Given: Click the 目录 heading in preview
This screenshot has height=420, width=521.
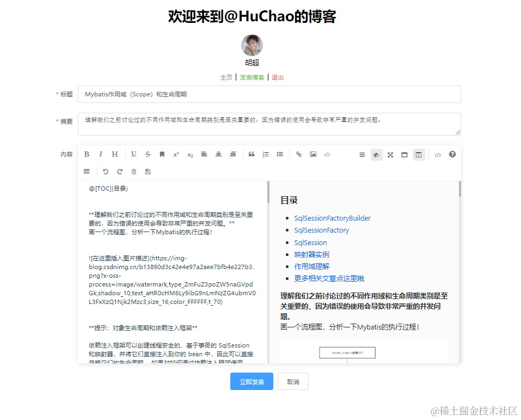Looking at the screenshot, I should 289,200.
